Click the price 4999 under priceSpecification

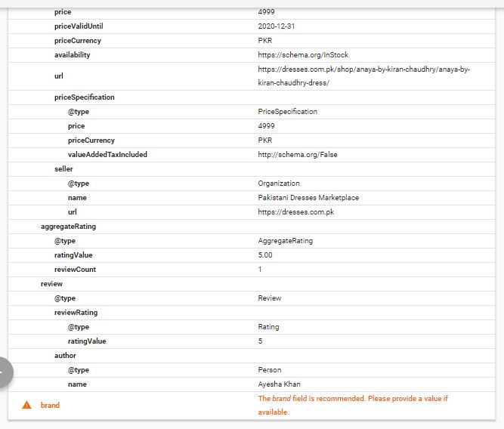pyautogui.click(x=266, y=126)
